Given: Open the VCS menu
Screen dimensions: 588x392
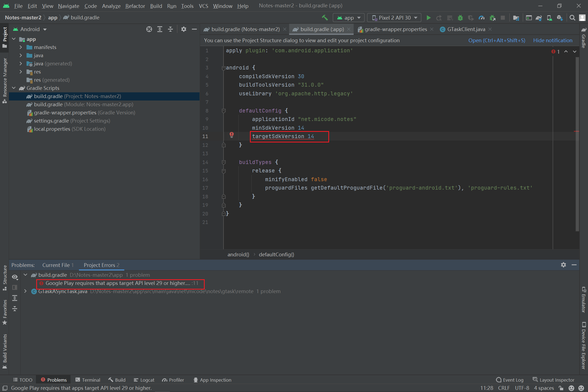Looking at the screenshot, I should tap(203, 6).
